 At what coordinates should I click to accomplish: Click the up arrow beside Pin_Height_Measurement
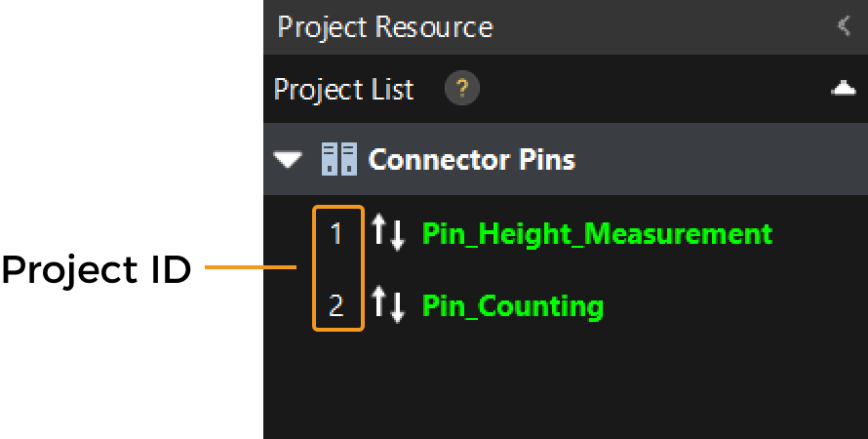click(379, 233)
